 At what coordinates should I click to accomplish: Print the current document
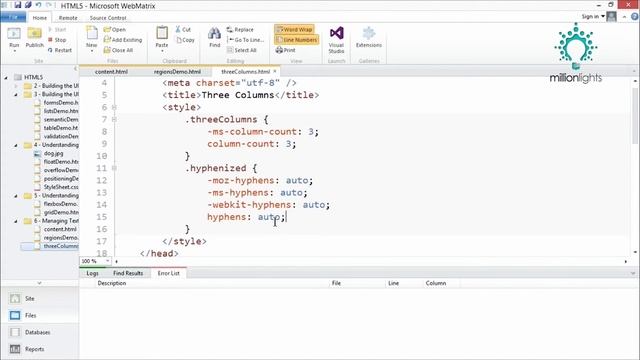(x=285, y=50)
